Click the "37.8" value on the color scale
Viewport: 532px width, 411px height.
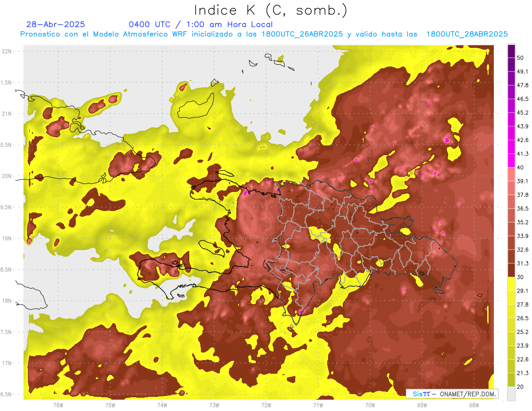click(522, 195)
